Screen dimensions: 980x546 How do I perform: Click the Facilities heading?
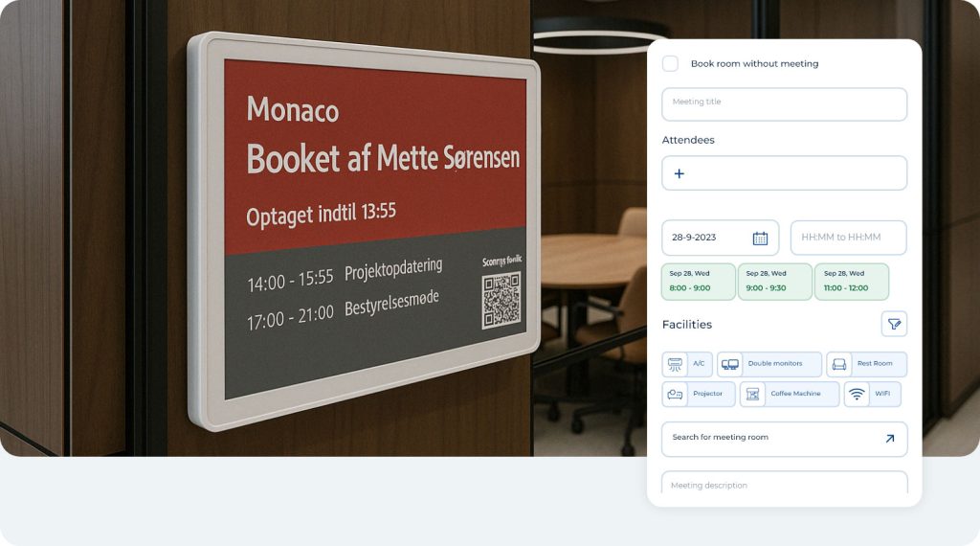tap(687, 325)
